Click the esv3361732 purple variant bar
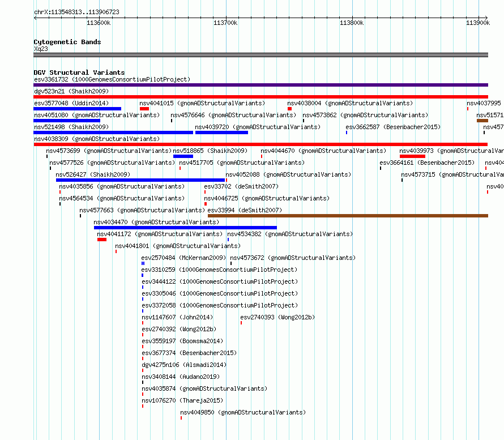The height and width of the screenshot is (440, 504). point(260,85)
